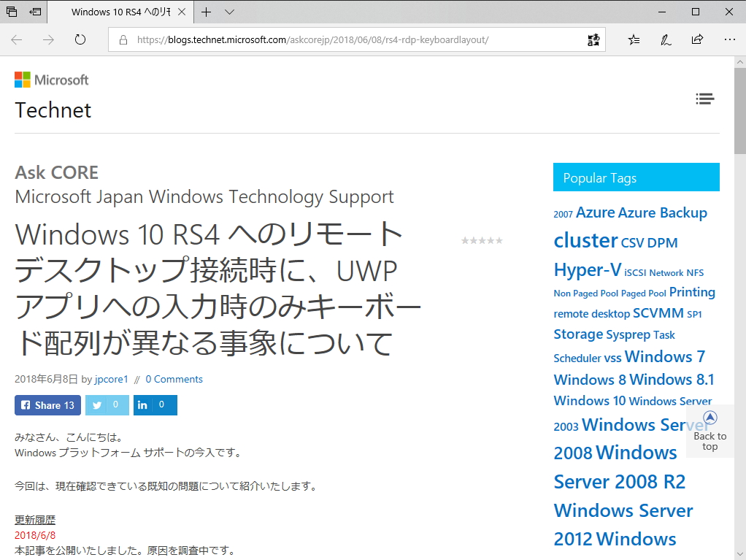Click the page scrollbar up arrow
Viewport: 746px width, 560px height.
point(740,62)
